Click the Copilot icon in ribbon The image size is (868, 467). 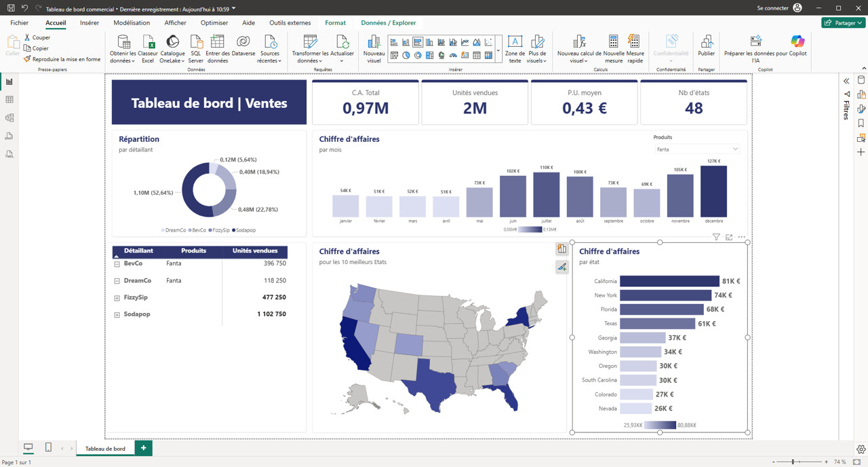click(x=797, y=42)
